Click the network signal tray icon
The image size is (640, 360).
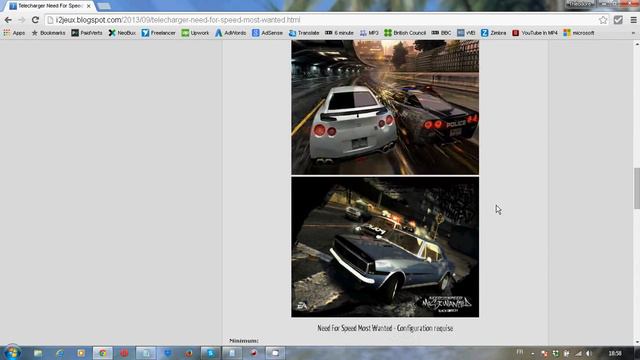(578, 353)
